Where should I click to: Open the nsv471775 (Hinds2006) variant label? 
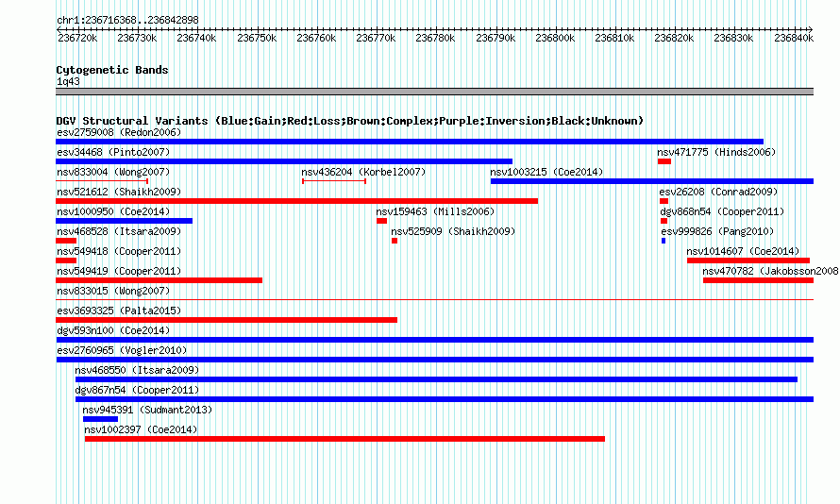pos(716,152)
